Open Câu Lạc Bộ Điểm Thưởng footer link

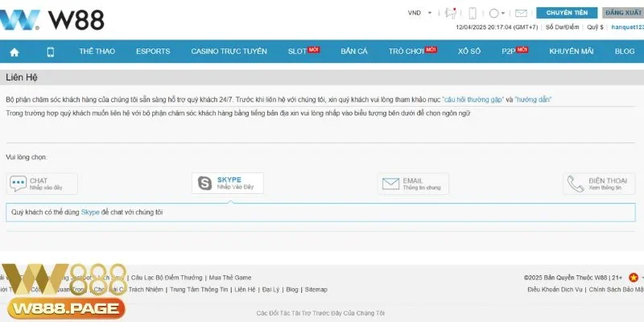click(x=167, y=278)
